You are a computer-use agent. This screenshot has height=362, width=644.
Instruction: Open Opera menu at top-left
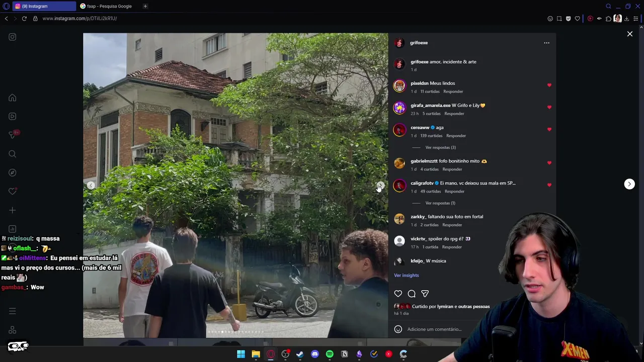point(6,6)
